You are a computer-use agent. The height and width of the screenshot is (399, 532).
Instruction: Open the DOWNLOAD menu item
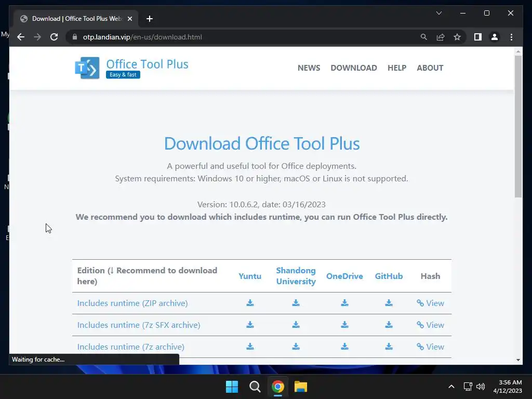pyautogui.click(x=353, y=68)
